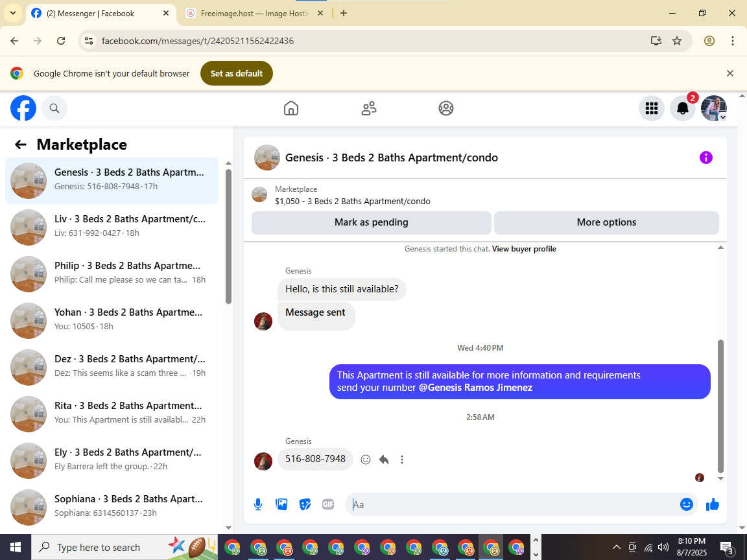The width and height of the screenshot is (747, 560).
Task: Go back using the Marketplace arrow
Action: click(20, 145)
